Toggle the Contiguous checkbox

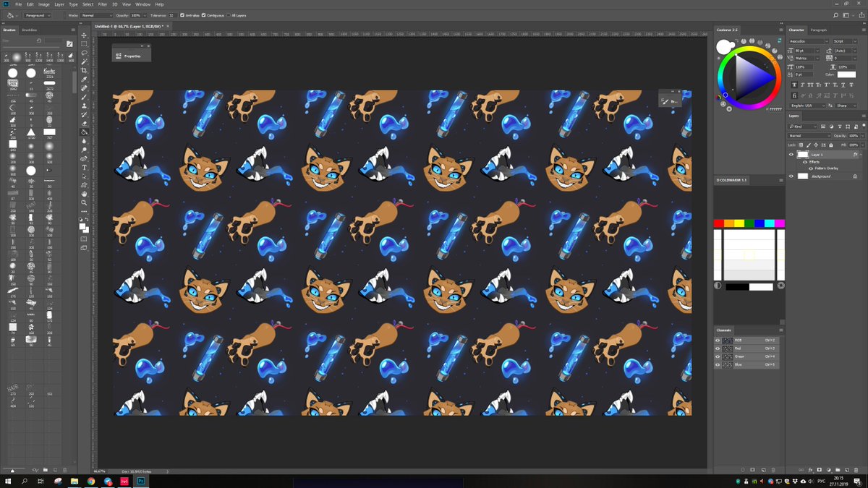tap(203, 14)
